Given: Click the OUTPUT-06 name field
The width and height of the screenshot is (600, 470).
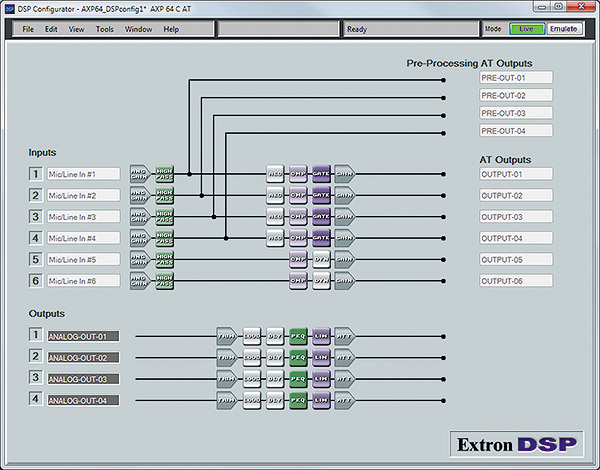Looking at the screenshot, I should tap(516, 281).
